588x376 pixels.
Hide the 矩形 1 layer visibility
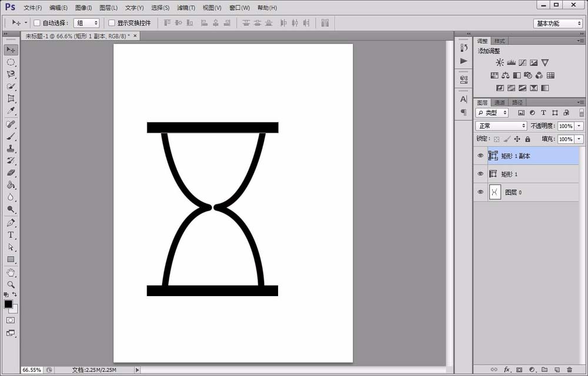(480, 174)
